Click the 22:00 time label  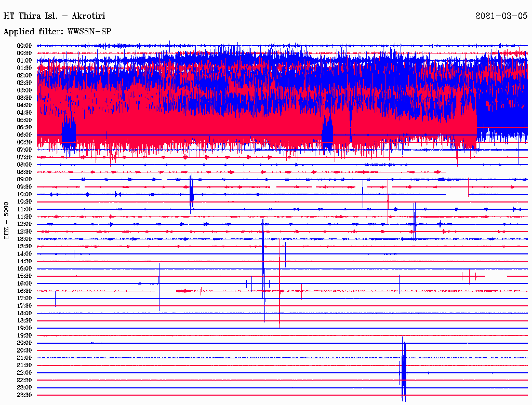click(24, 373)
